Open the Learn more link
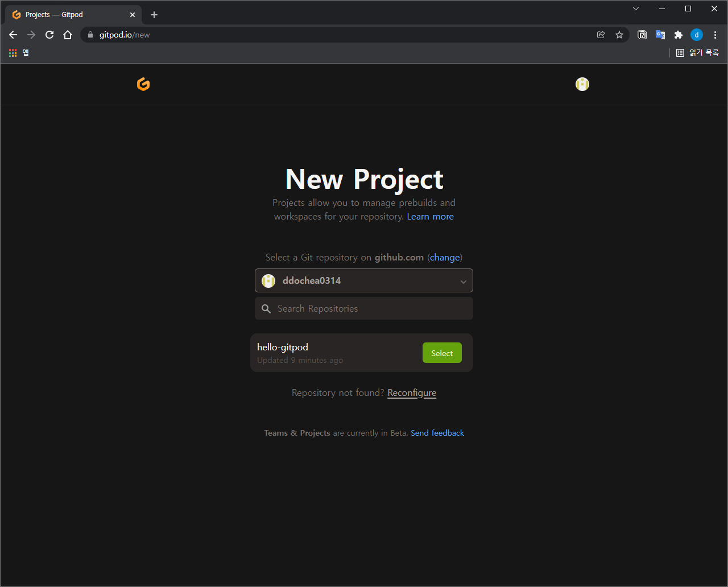This screenshot has width=728, height=587. pyautogui.click(x=431, y=217)
